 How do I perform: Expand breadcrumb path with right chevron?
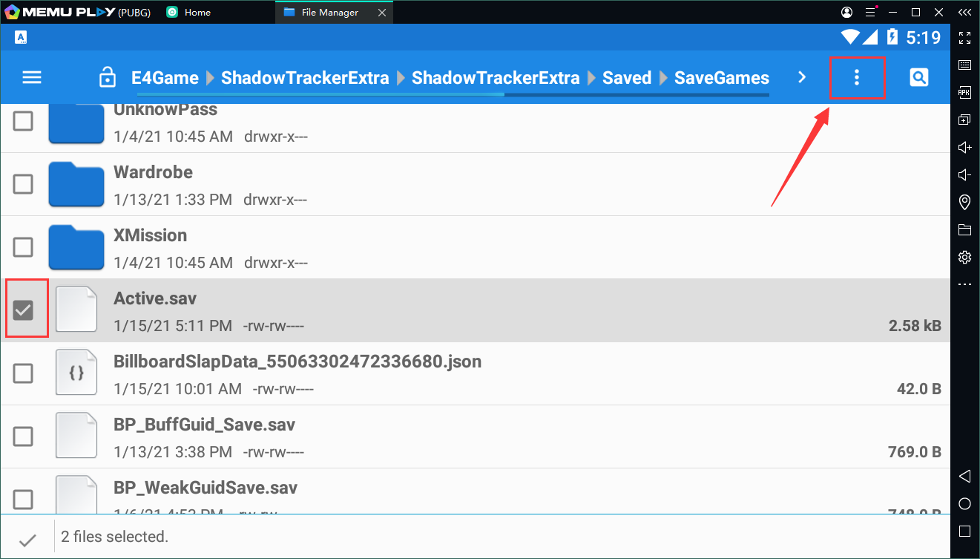pyautogui.click(x=802, y=77)
